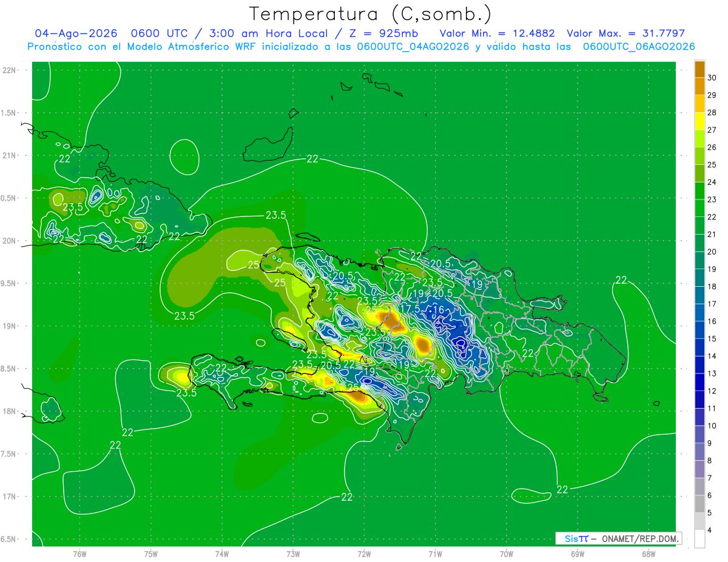Select the 04-Ago-2026 date in header

[75, 33]
